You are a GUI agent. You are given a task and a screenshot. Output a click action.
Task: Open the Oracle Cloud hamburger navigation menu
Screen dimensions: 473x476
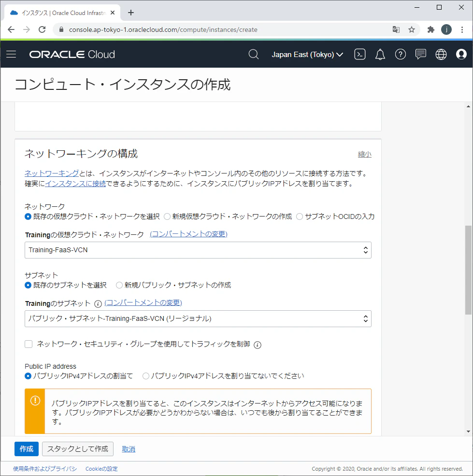[11, 54]
